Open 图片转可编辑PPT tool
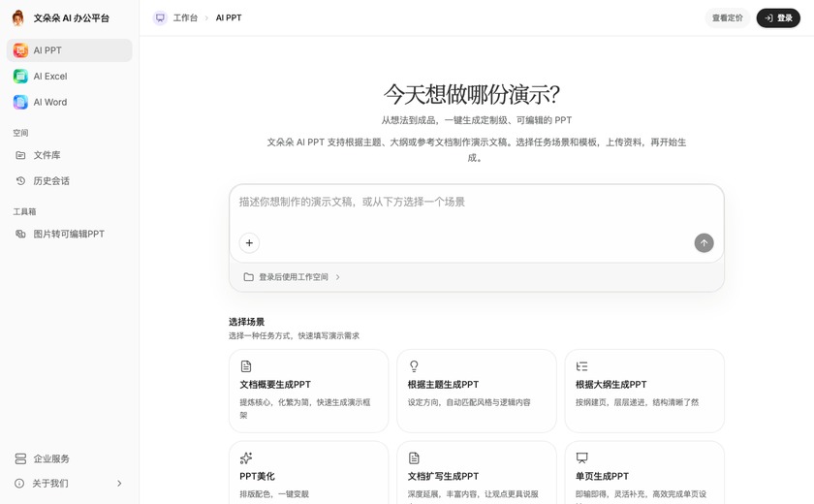 70,234
